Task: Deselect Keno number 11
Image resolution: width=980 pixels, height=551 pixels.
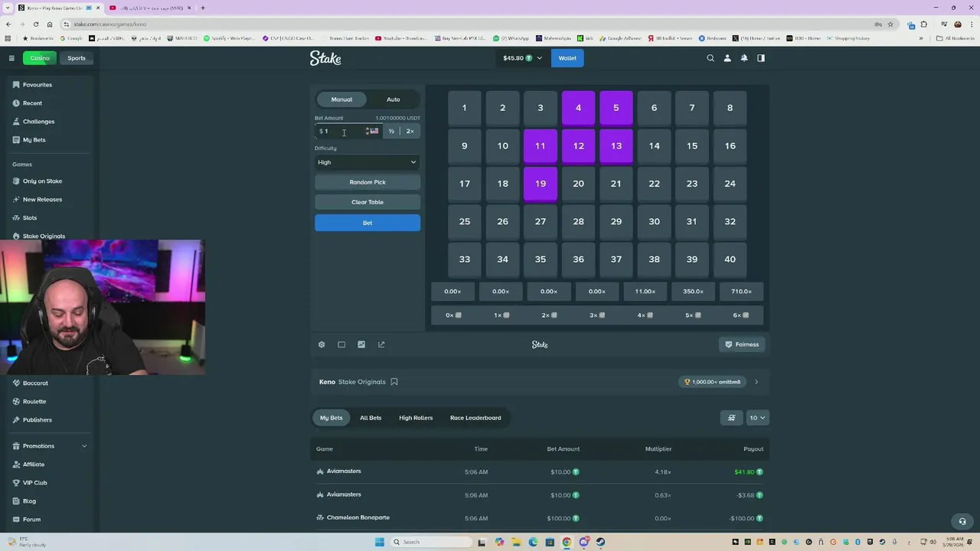Action: click(x=541, y=146)
